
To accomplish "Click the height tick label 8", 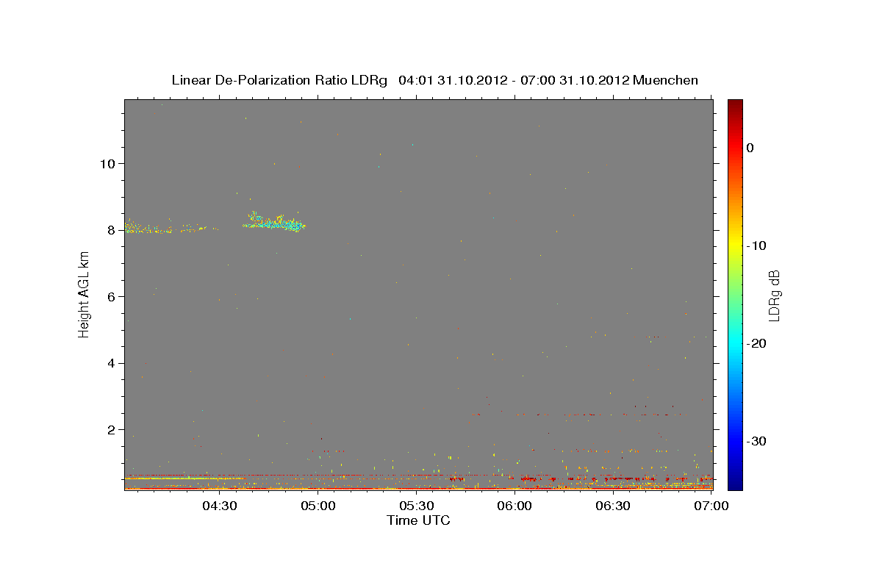I will (110, 230).
